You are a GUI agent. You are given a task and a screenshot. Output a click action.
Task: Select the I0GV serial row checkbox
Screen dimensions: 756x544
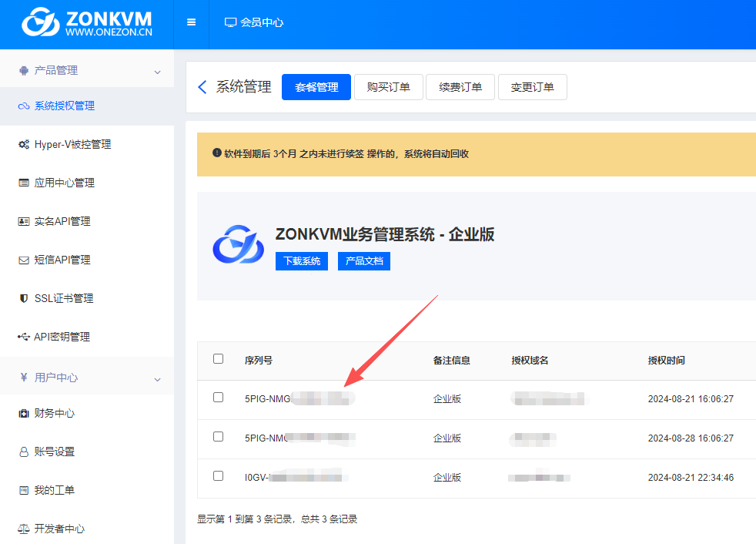click(218, 476)
